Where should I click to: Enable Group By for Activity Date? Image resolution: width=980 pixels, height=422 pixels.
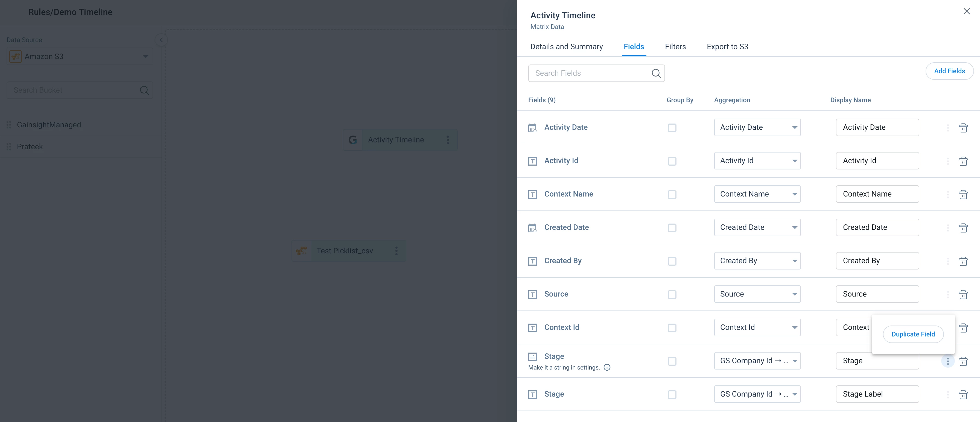point(672,128)
